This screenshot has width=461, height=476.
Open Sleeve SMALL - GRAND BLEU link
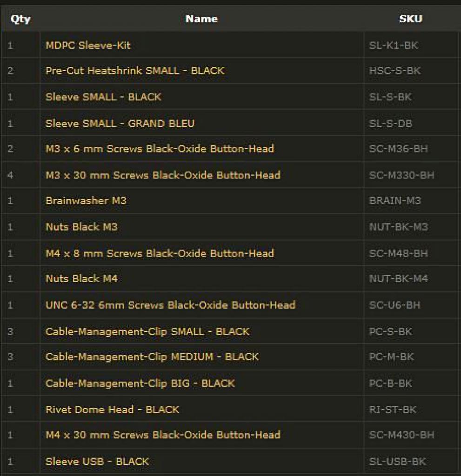point(120,123)
